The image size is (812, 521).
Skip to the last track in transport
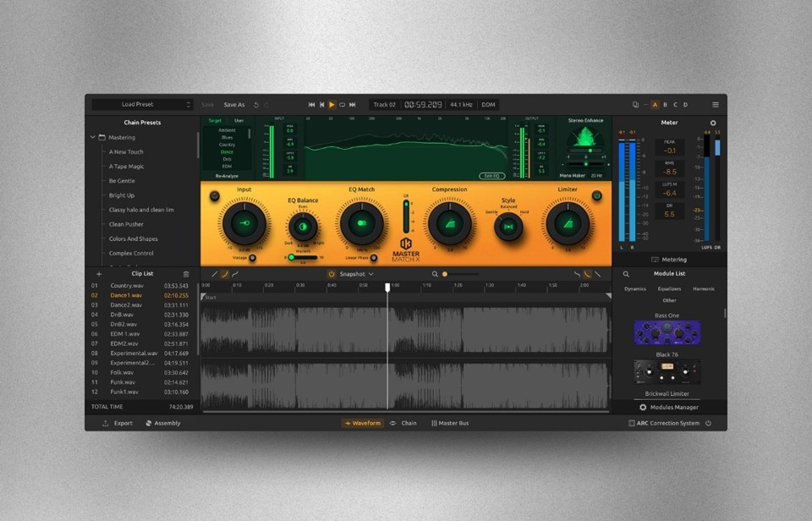click(x=352, y=105)
